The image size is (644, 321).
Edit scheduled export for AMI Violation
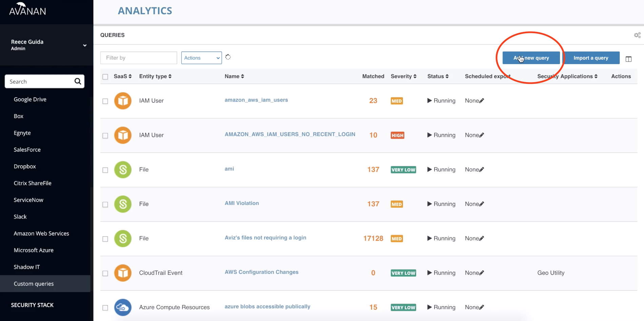pyautogui.click(x=482, y=204)
